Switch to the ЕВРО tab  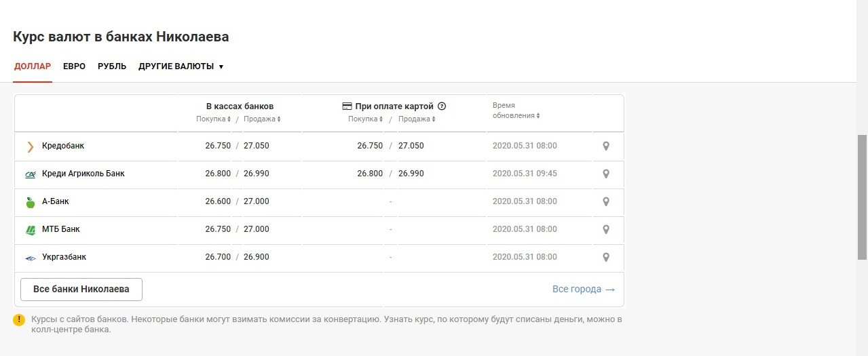(x=74, y=66)
